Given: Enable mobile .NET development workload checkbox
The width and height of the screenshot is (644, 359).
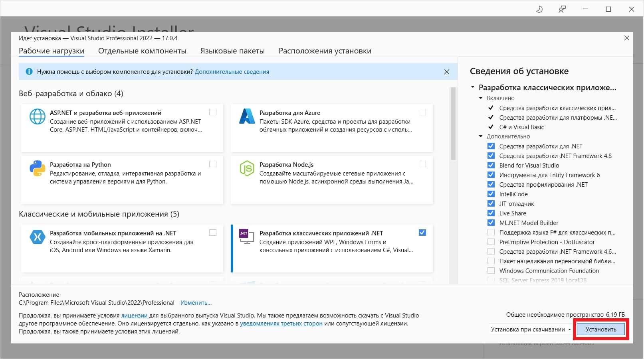Looking at the screenshot, I should pos(213,233).
